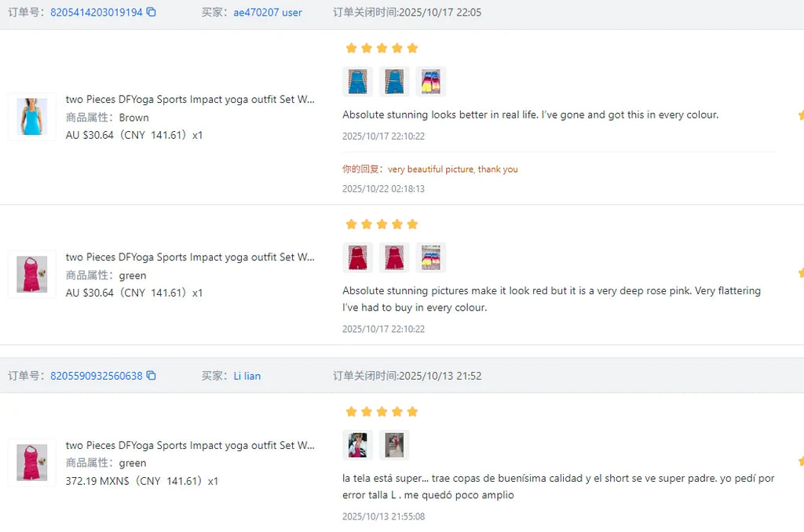Open Li lian's second review photo
Viewport: 804px width, 532px height.
[394, 445]
